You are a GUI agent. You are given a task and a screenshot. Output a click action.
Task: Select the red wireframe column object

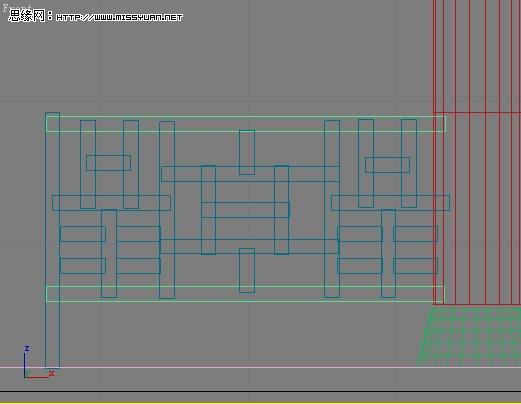[477, 152]
